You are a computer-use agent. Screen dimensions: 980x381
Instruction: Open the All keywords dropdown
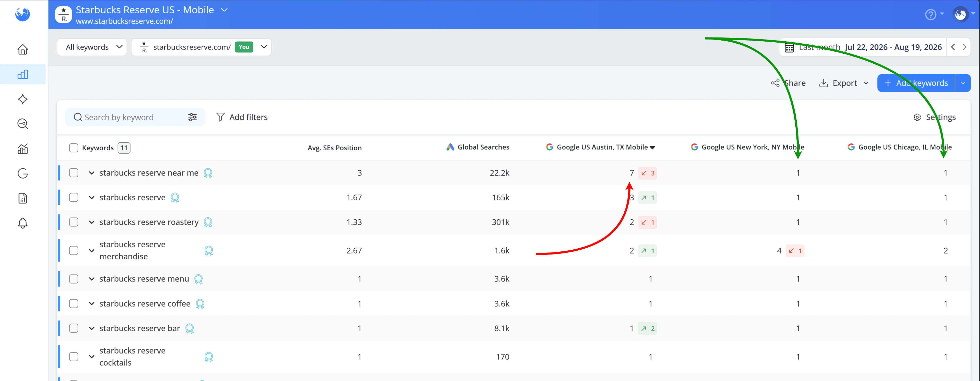click(x=92, y=47)
